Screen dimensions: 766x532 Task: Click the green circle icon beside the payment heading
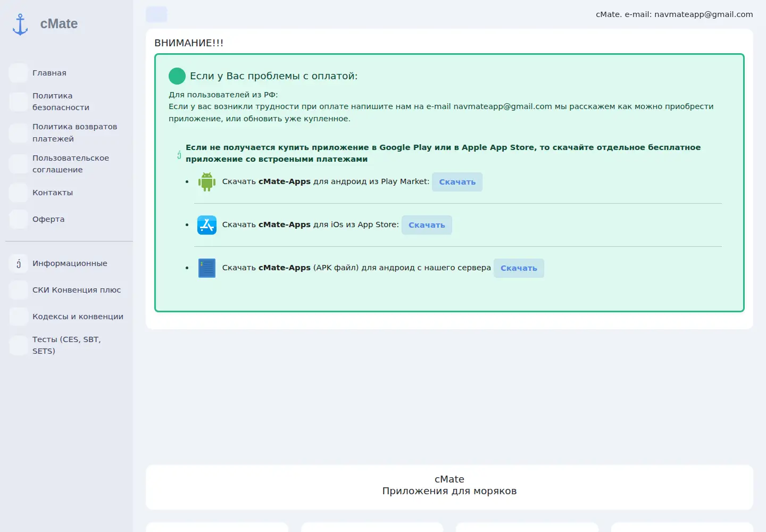[x=177, y=76]
